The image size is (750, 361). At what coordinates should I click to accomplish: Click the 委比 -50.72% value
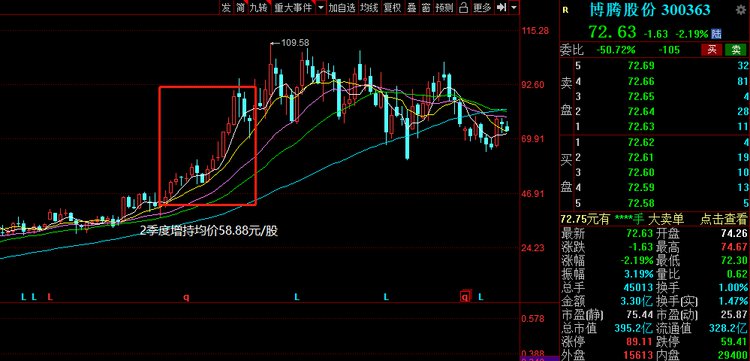616,50
